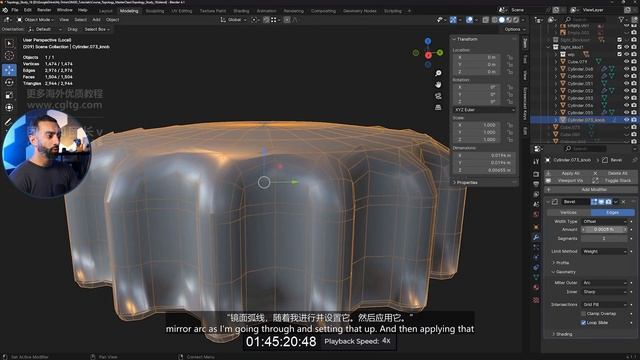
Task: Expand the Shading section in Bevel
Action: (562, 334)
